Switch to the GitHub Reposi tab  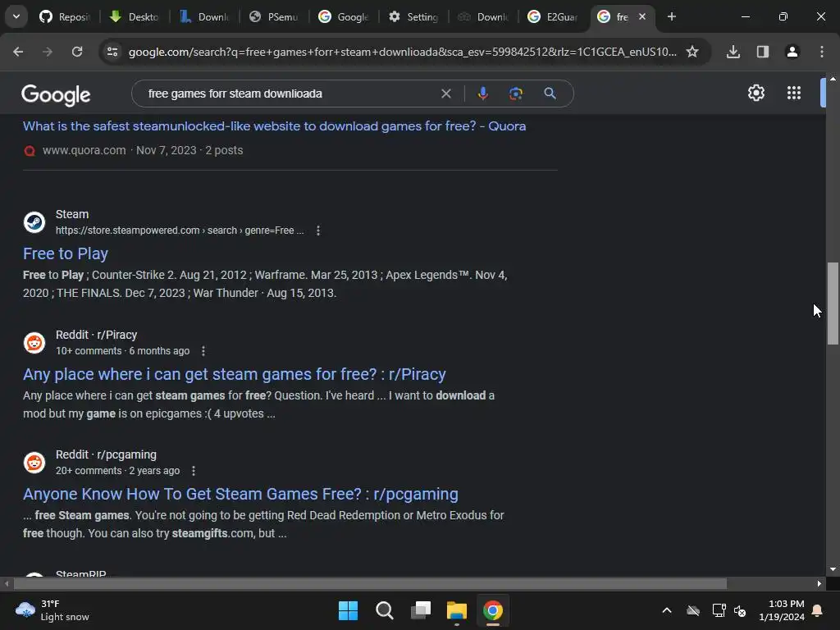(65, 17)
